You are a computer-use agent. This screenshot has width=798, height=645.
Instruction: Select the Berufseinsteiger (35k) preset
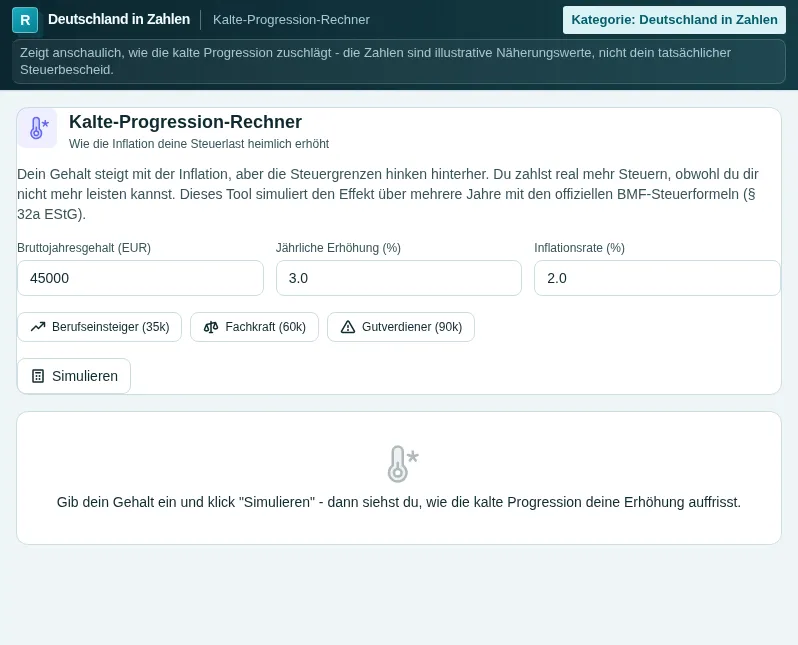point(99,327)
